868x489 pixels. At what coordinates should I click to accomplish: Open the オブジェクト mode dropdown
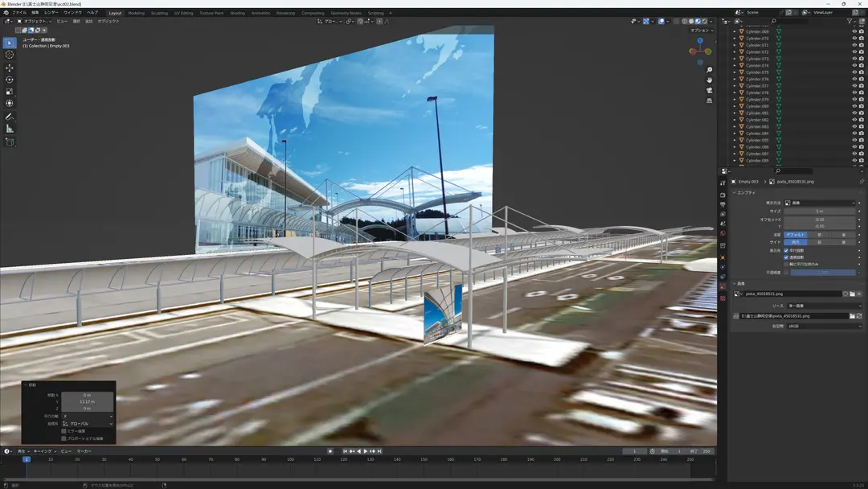tap(35, 21)
